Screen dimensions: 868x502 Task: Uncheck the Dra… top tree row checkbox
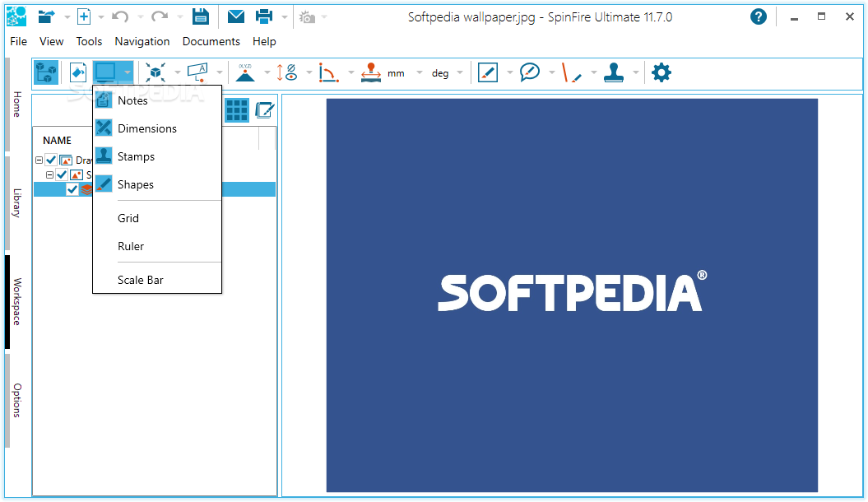[52, 160]
